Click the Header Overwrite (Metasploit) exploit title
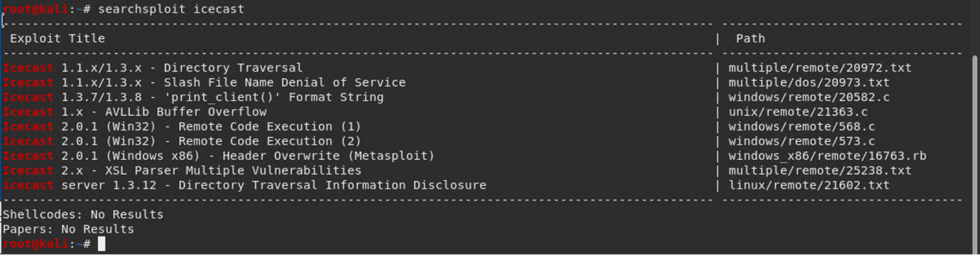 (x=219, y=156)
